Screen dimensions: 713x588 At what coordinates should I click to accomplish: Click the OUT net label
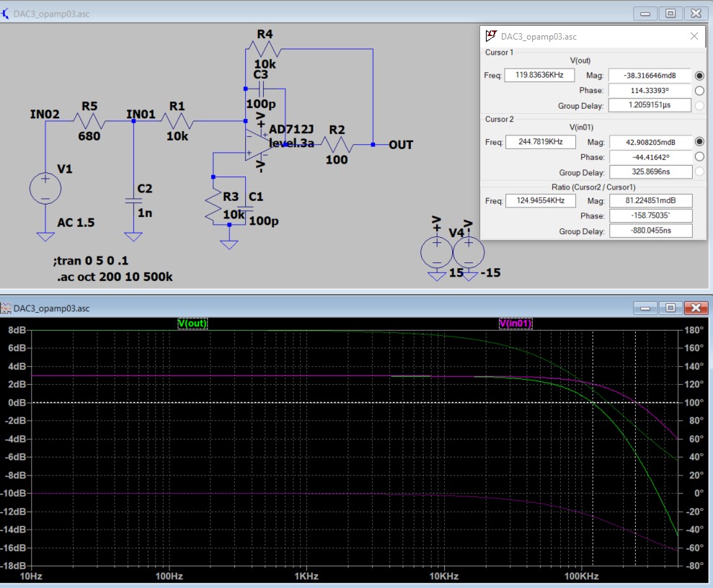click(x=401, y=145)
